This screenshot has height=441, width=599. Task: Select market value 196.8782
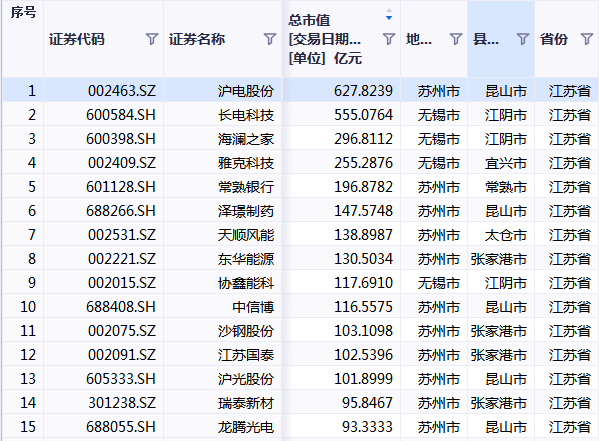[363, 187]
